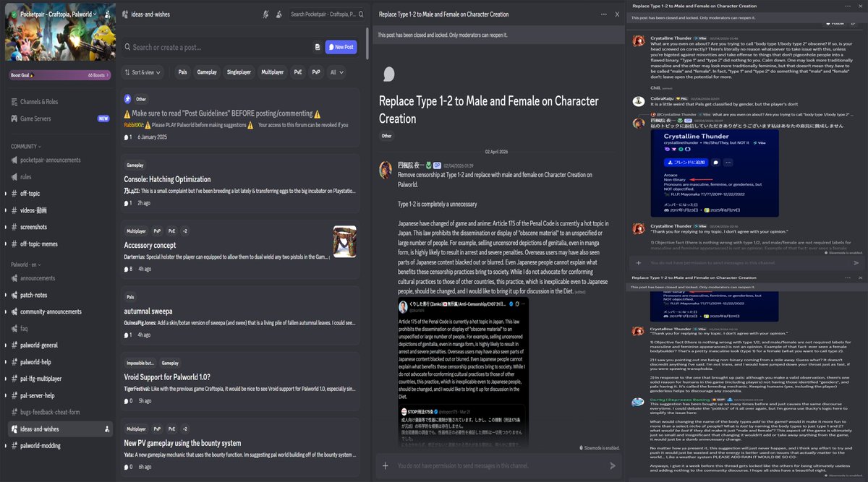Viewport: 868px width, 482px height.
Task: Click the Search Pocketpair server field
Action: 326,14
